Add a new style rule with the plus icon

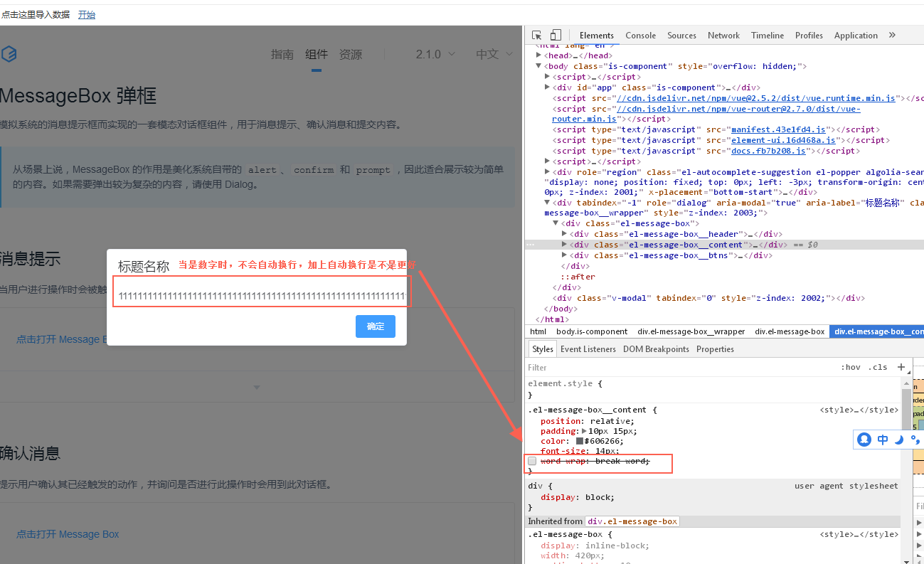pos(901,367)
